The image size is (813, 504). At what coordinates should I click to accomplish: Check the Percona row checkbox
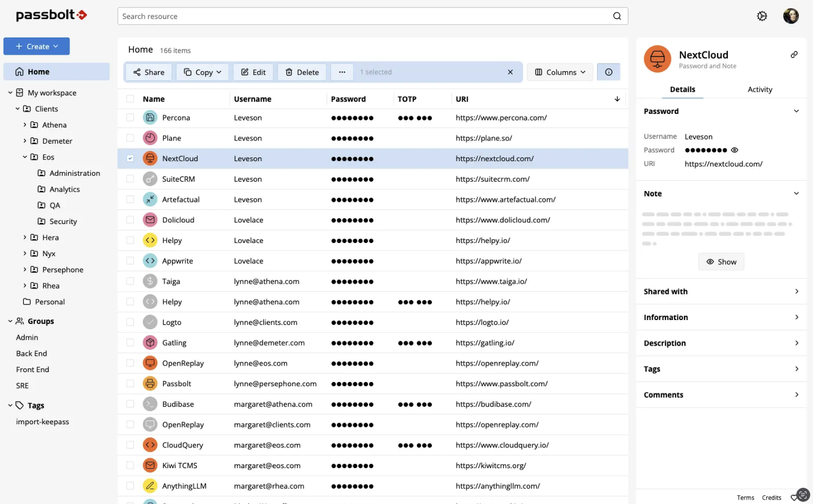[130, 118]
